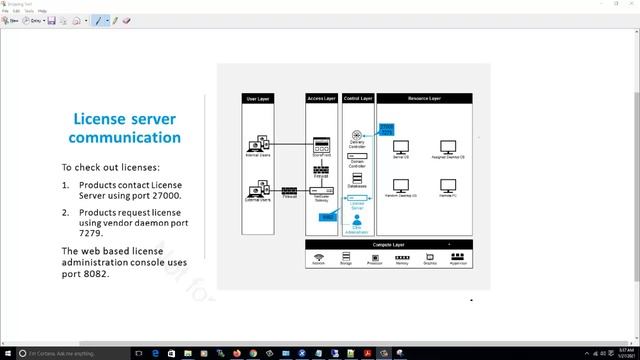Click the Send Snip envelope icon
Screen dimensions: 640x360
tap(76, 20)
